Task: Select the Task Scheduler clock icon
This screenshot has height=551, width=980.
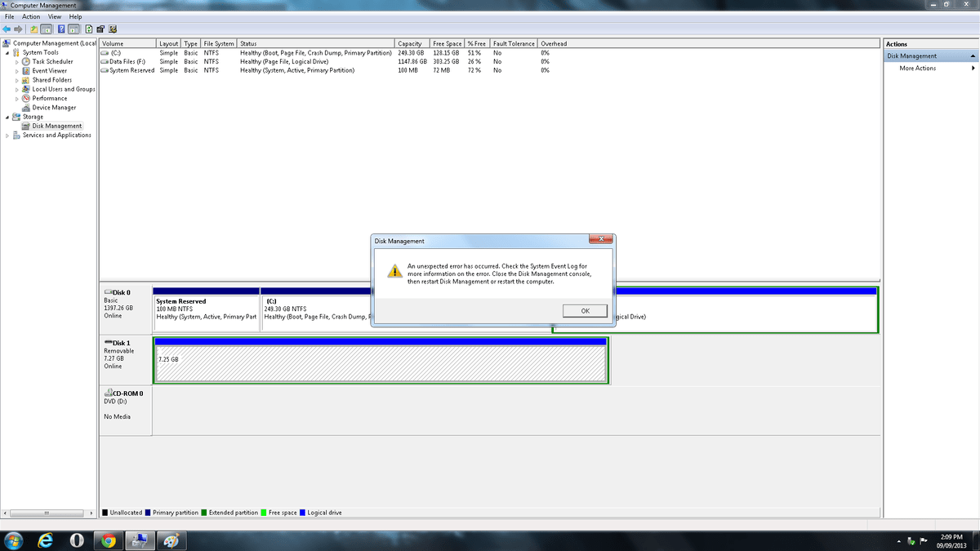Action: (x=26, y=61)
